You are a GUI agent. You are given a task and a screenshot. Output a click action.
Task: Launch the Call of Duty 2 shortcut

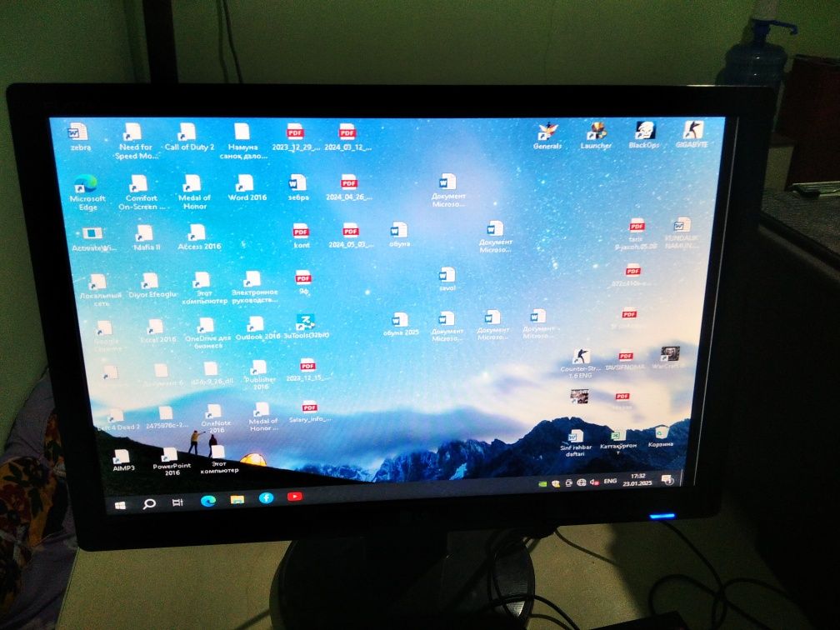[x=188, y=137]
